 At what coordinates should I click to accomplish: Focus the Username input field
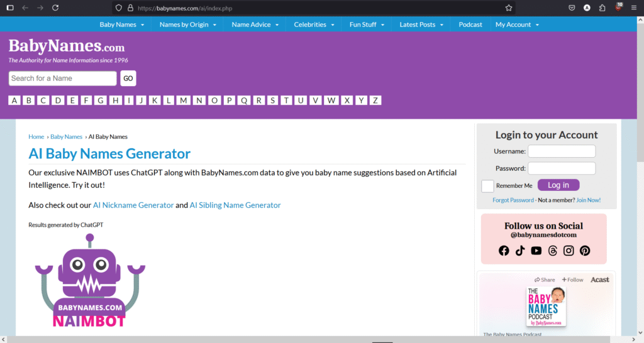pyautogui.click(x=562, y=151)
